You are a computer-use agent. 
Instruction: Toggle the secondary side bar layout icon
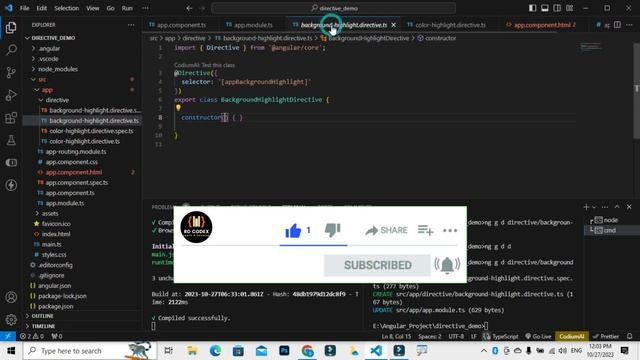pos(557,8)
